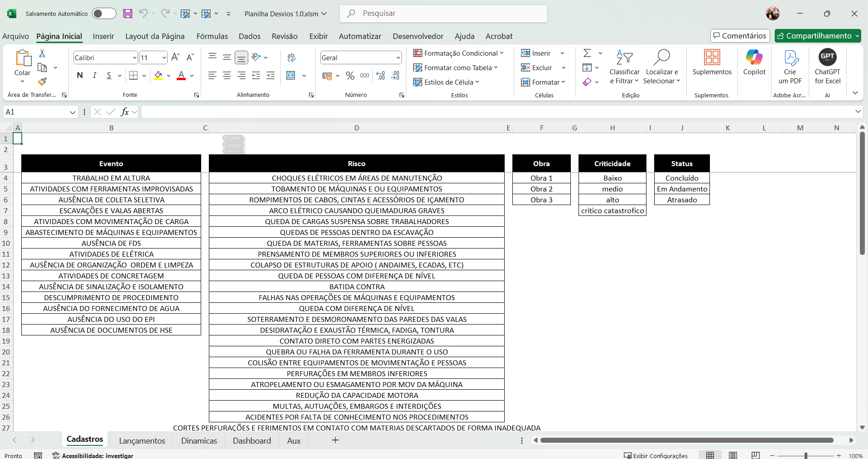This screenshot has height=459, width=868.
Task: Click the Comentários button
Action: (x=740, y=36)
